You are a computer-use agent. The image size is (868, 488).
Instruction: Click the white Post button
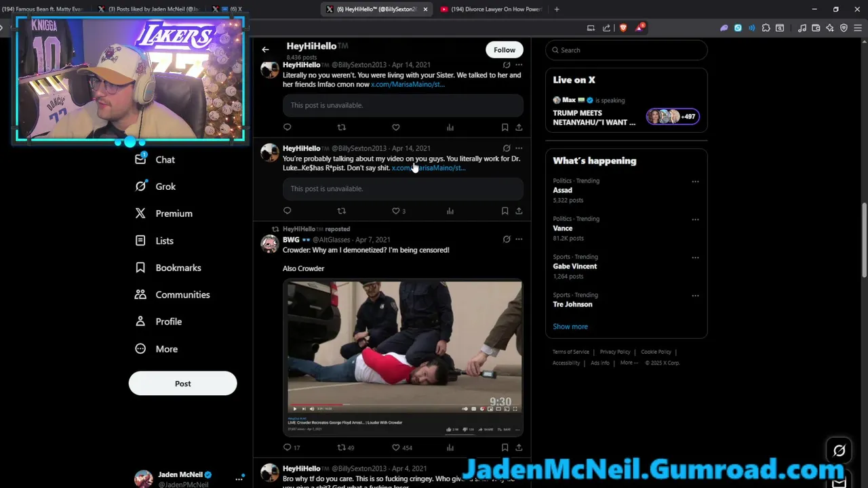(182, 384)
